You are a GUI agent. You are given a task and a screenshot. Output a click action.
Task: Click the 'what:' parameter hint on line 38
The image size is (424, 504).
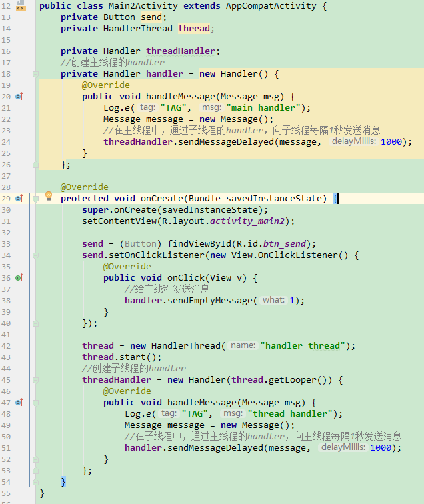pos(273,300)
